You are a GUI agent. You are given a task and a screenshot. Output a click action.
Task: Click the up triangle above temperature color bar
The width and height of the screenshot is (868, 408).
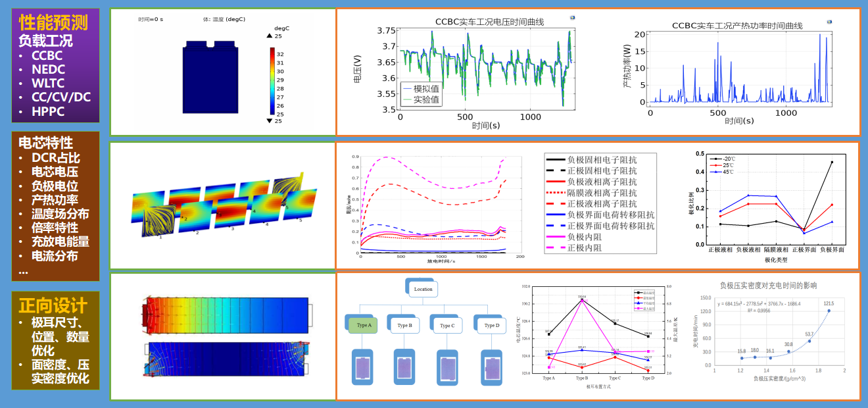pyautogui.click(x=269, y=36)
